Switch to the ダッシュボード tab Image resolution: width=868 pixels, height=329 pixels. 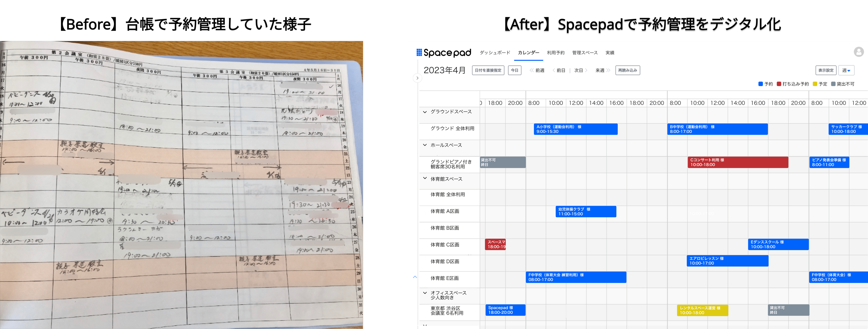coord(495,52)
